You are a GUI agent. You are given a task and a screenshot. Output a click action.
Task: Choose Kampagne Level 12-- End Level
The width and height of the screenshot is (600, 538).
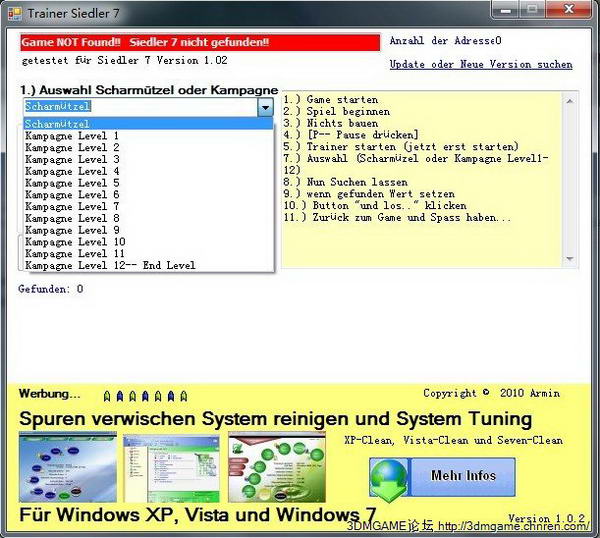(x=110, y=266)
